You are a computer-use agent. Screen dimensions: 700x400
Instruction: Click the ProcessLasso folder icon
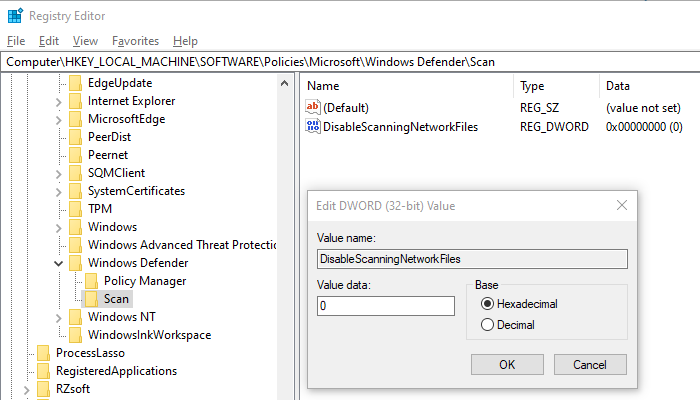pos(44,353)
